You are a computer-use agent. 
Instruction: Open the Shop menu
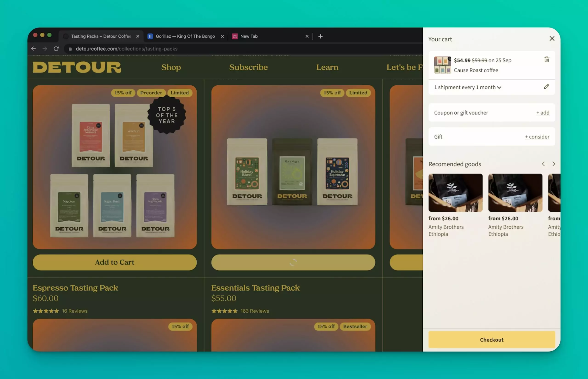pyautogui.click(x=171, y=67)
